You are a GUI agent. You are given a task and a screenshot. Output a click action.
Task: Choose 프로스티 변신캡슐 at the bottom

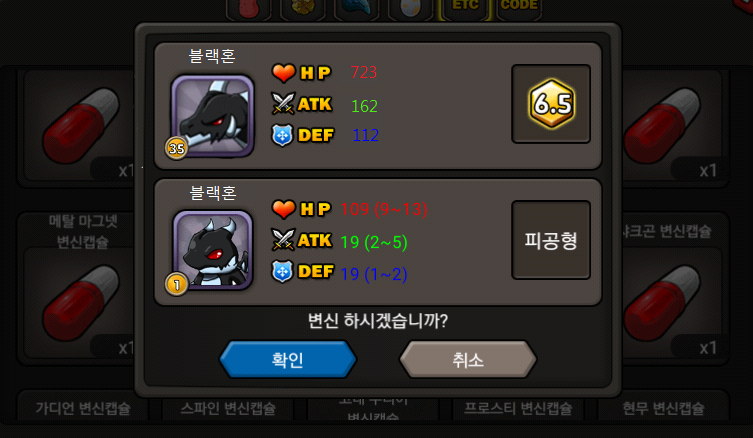[518, 408]
